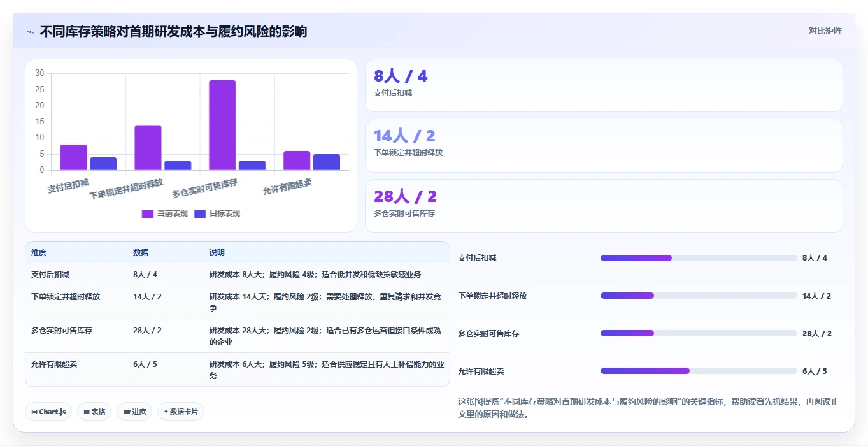Click the chart axis label 支付后扣减
Viewport: 868px width, 446px height.
coord(68,186)
